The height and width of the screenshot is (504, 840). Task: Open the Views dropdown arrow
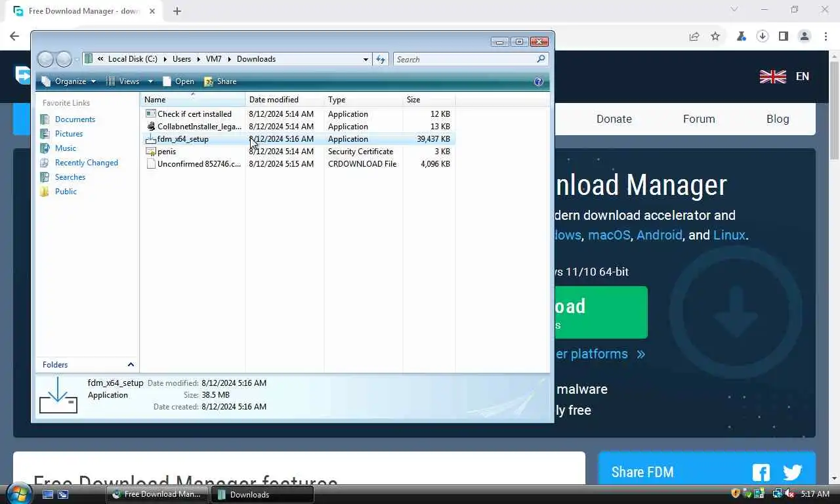[x=150, y=81]
